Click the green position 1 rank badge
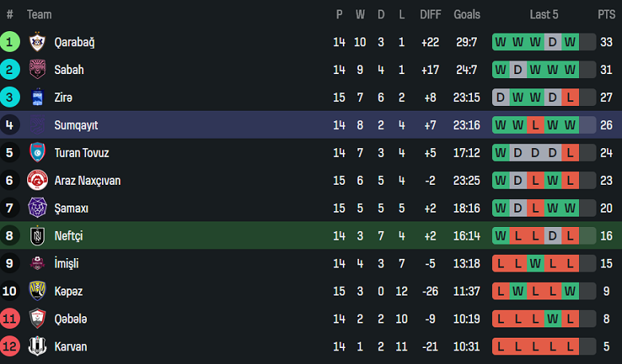The width and height of the screenshot is (622, 364). pyautogui.click(x=10, y=42)
